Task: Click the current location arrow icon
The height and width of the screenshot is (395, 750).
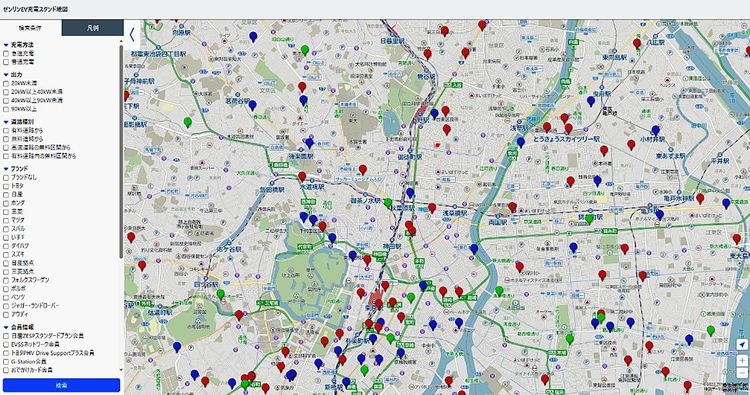Action: point(742,344)
